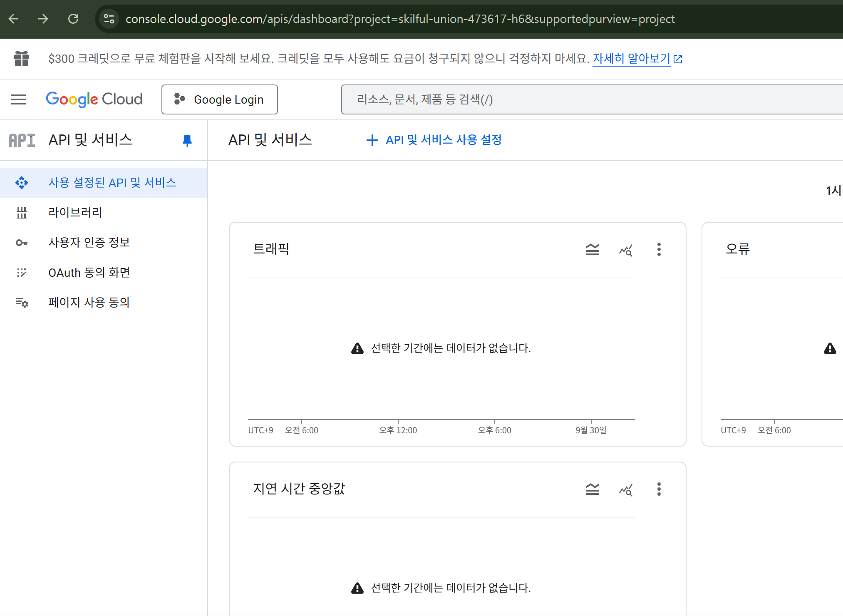Toggle smoothed line view on the 트래픽 chart
Image resolution: width=843 pixels, height=616 pixels.
click(592, 250)
